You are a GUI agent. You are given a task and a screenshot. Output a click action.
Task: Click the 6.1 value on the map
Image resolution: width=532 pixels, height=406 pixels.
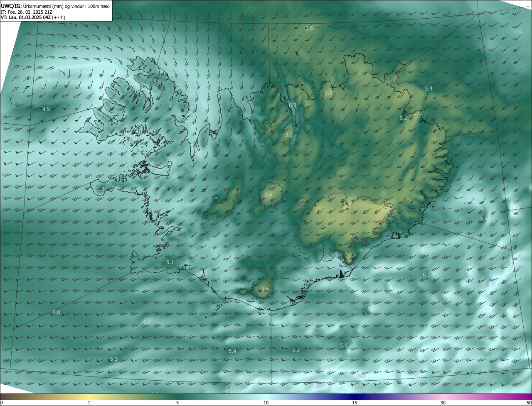pyautogui.click(x=426, y=275)
